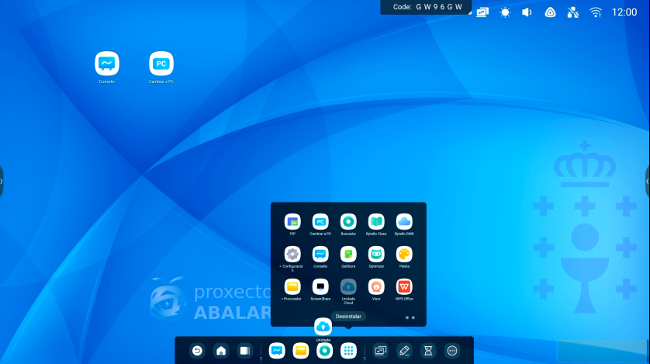Open the Configuración gear app

coord(292,254)
